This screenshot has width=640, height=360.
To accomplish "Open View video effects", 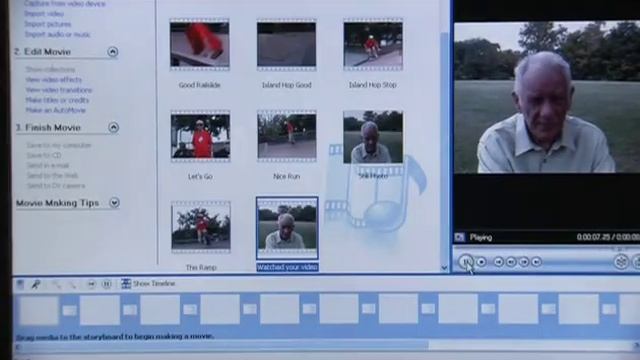I will (x=53, y=80).
